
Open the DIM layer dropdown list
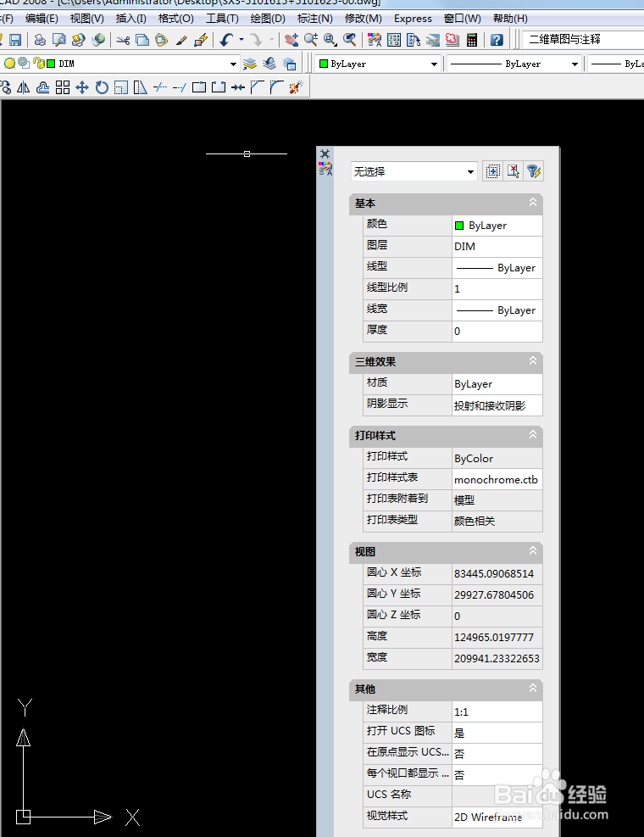point(233,64)
